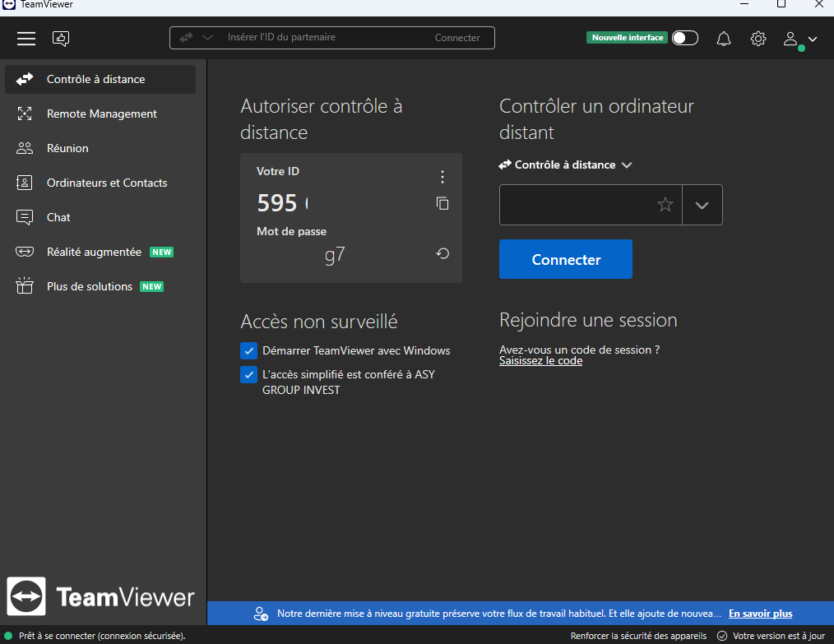Click the top bar Connecter button
834x644 pixels.
(457, 38)
